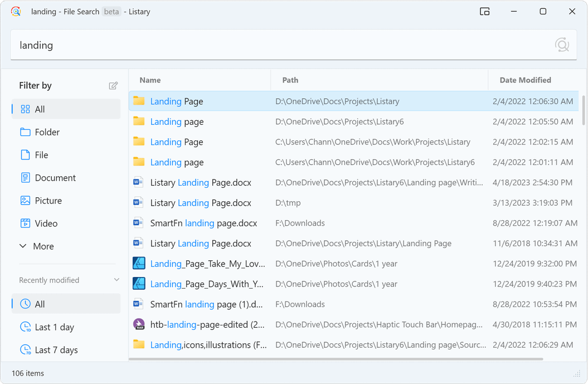
Task: Select Listary Landing Page.docx modified 11/6/2018
Action: pos(353,243)
